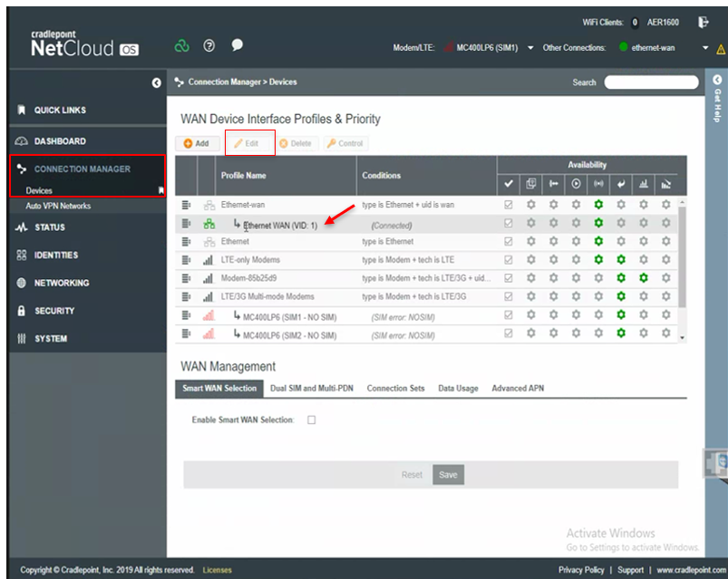728x579 pixels.
Task: Expand the Modem/LTE MC400LP6 dropdown arrow
Action: click(x=530, y=48)
